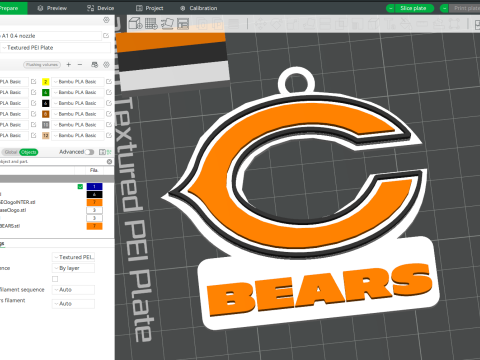Open the By layer sequence dropdown
This screenshot has width=480, height=360.
[x=73, y=268]
